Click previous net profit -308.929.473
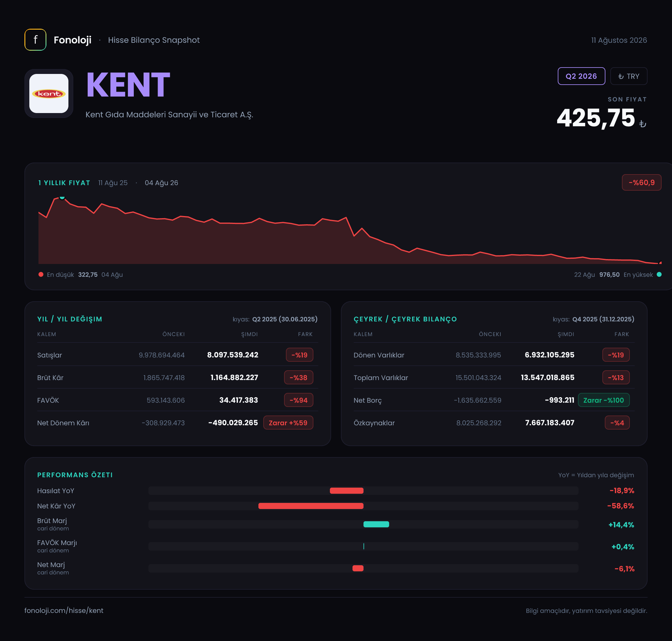The height and width of the screenshot is (641, 672). [163, 423]
